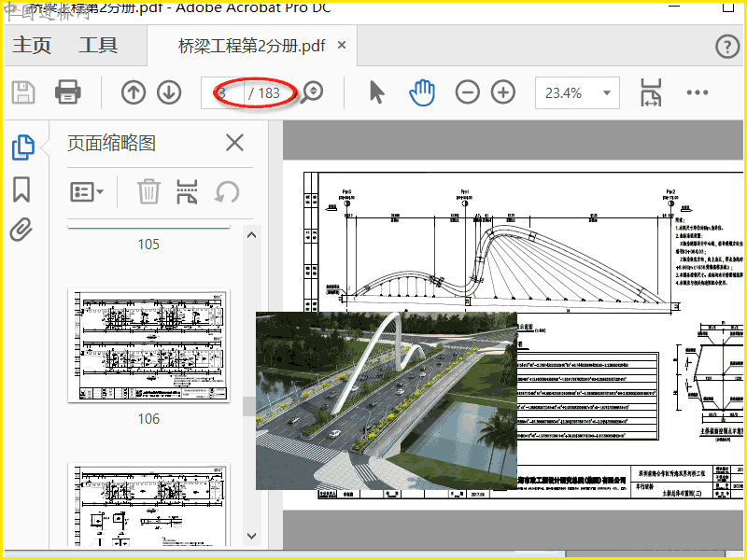
Task: Click the Save file icon
Action: pyautogui.click(x=23, y=92)
